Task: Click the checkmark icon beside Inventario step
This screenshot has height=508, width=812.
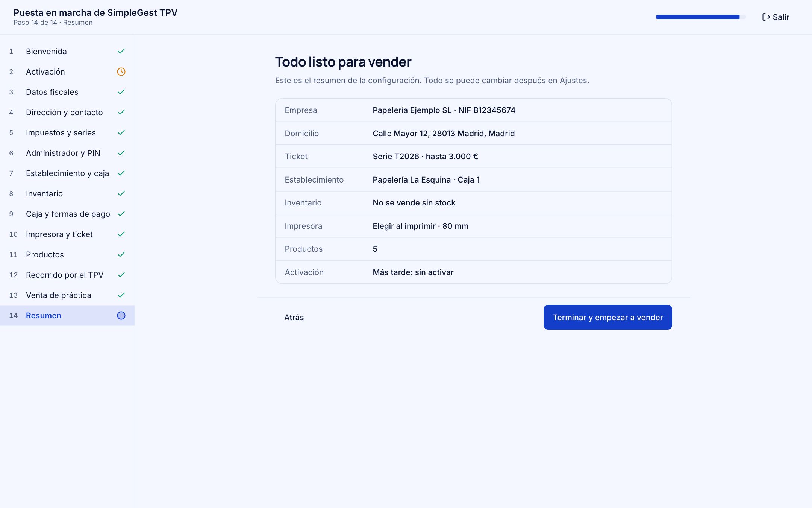Action: click(x=121, y=194)
